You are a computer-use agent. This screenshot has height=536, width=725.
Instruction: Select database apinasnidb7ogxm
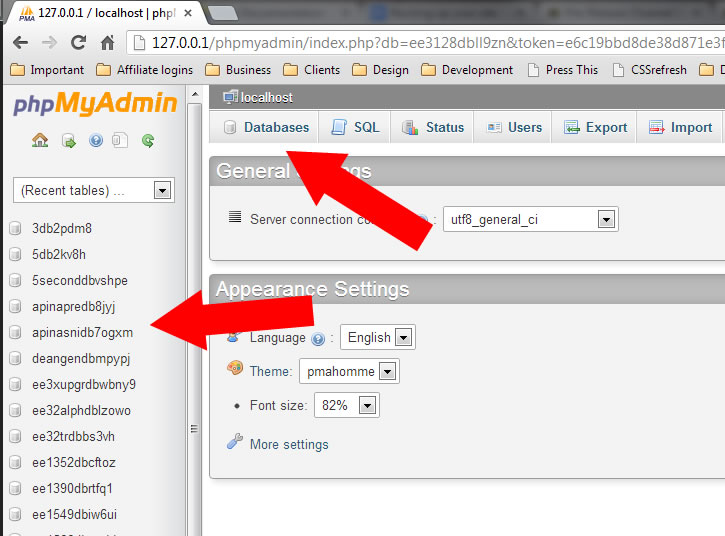(82, 333)
